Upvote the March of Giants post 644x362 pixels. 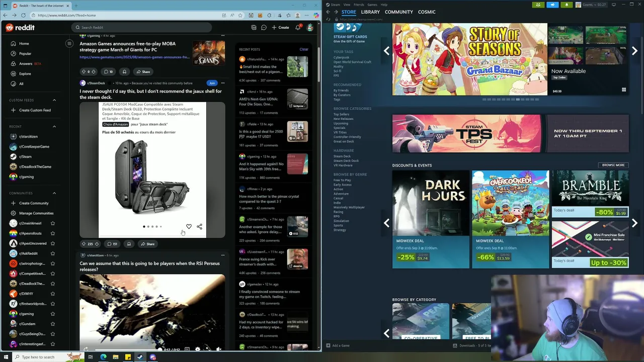(x=84, y=71)
